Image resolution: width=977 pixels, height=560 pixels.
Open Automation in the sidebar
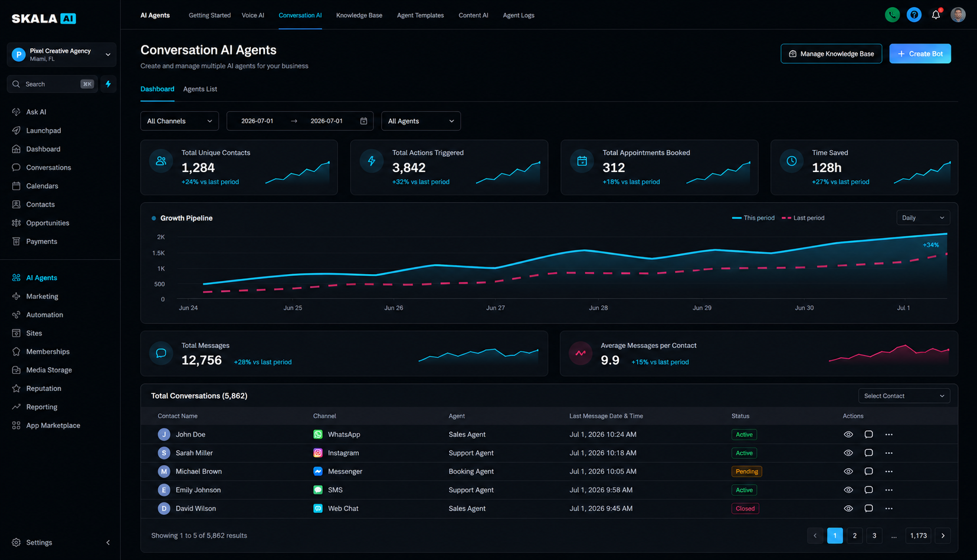coord(44,315)
